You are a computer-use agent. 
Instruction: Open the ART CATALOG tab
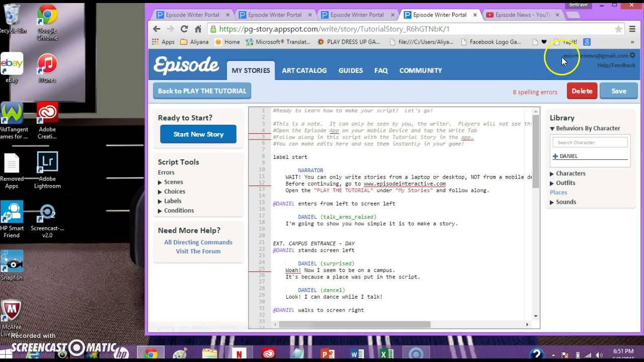[304, 70]
